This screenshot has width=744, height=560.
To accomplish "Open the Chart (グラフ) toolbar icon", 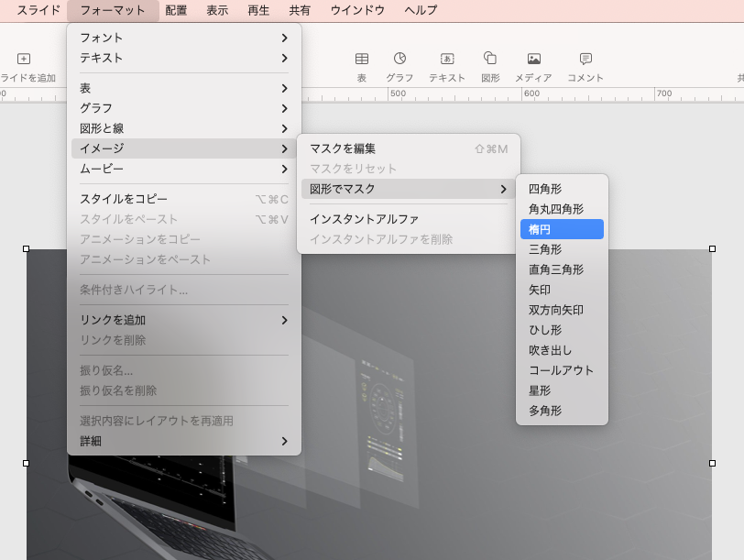I will coord(399,59).
